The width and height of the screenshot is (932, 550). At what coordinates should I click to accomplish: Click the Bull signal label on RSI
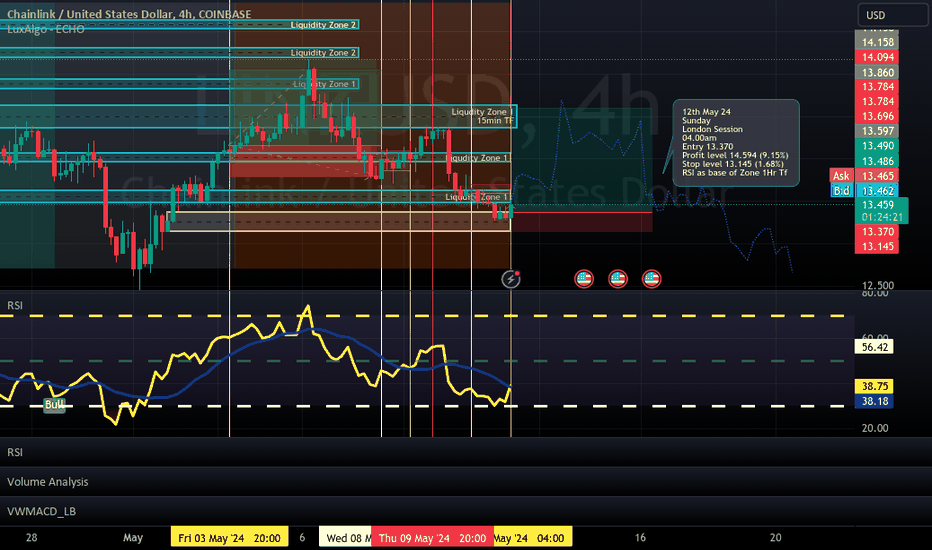54,405
